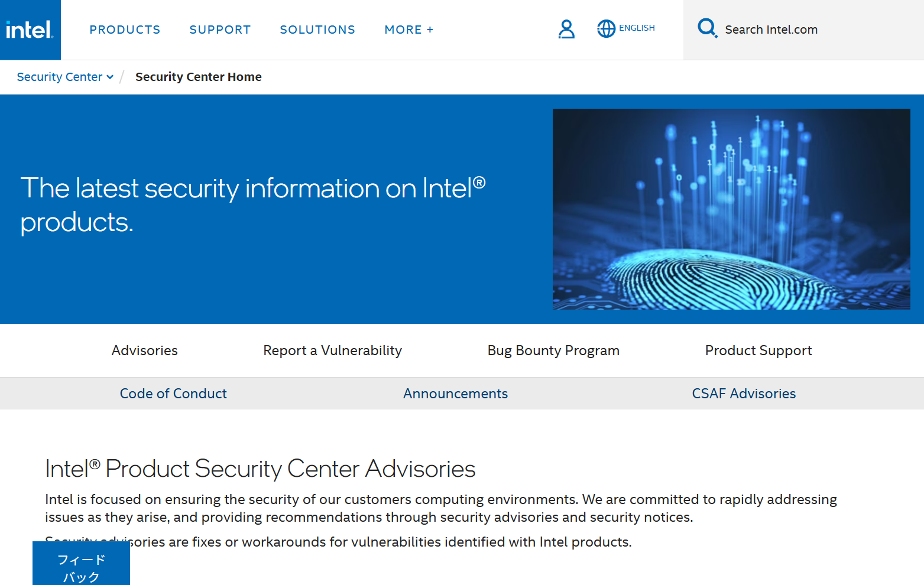Viewport: 924px width, 585px height.
Task: Open the Solutions menu
Action: click(317, 30)
